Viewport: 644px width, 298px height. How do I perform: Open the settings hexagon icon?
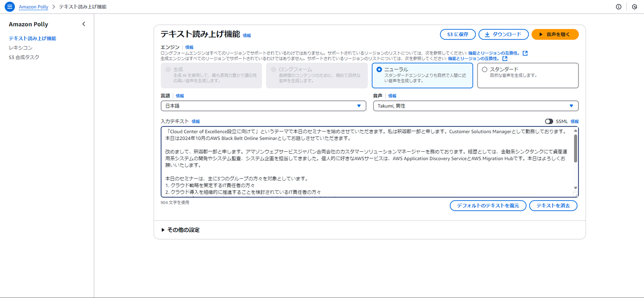[635, 7]
